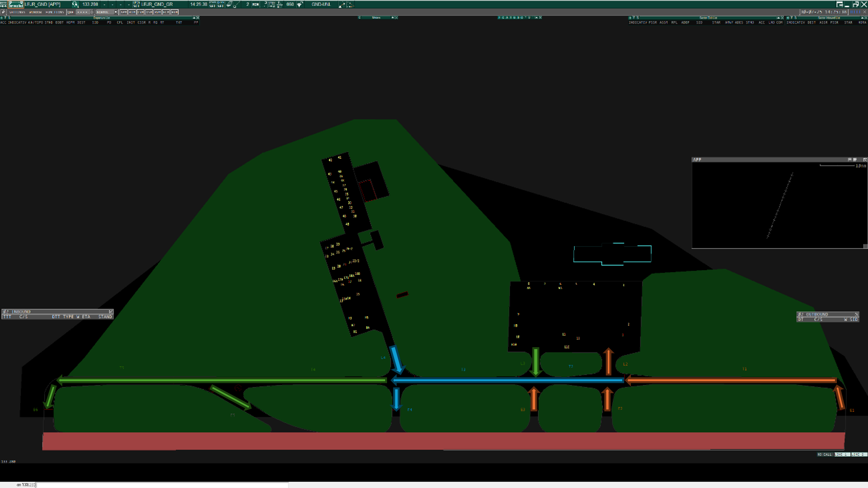Collapse the Departure List panel
Viewport: 868px width, 488px height.
194,18
